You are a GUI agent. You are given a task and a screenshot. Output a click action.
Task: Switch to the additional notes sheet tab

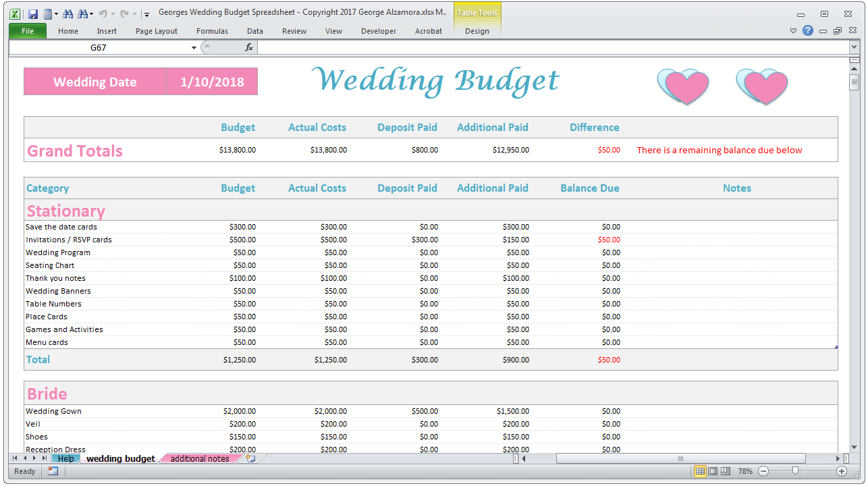coord(199,459)
